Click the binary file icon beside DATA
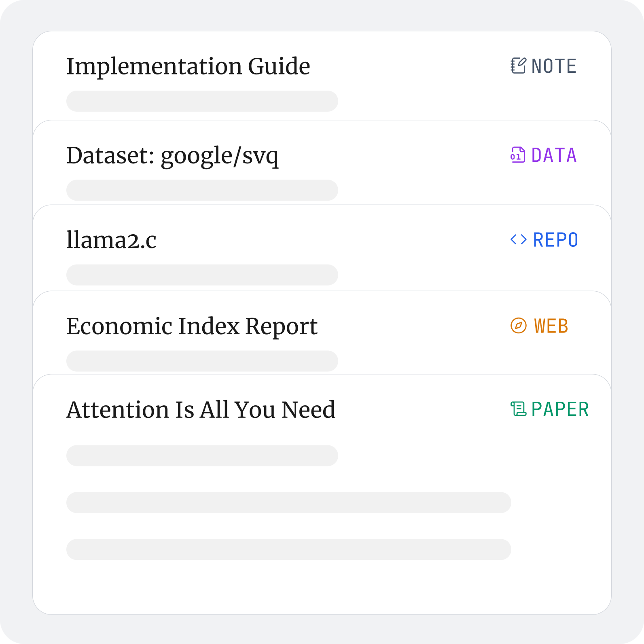Screen dimensions: 644x644 (518, 155)
